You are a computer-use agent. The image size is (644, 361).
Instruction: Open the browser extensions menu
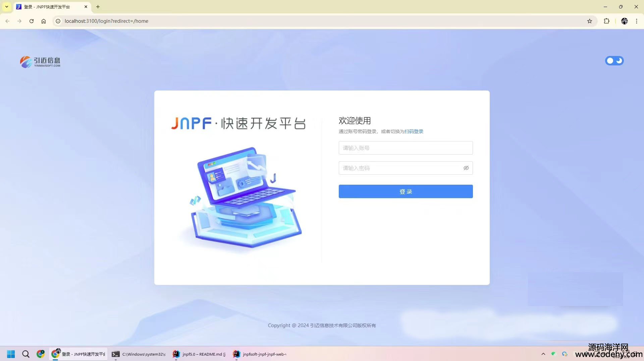[x=606, y=21]
